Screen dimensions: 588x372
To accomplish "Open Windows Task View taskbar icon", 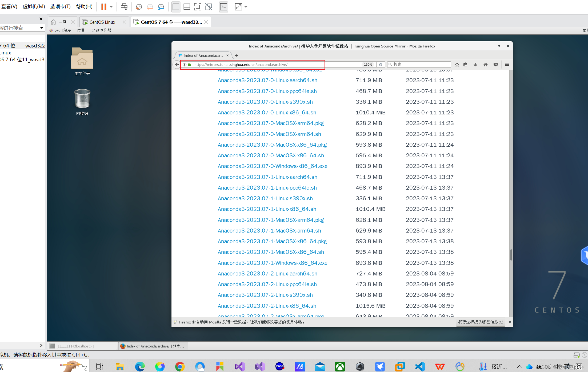I will click(x=99, y=367).
